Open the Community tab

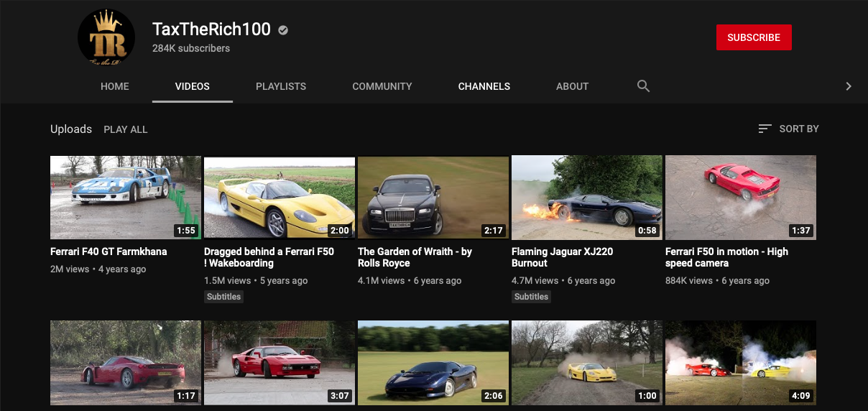coord(382,86)
